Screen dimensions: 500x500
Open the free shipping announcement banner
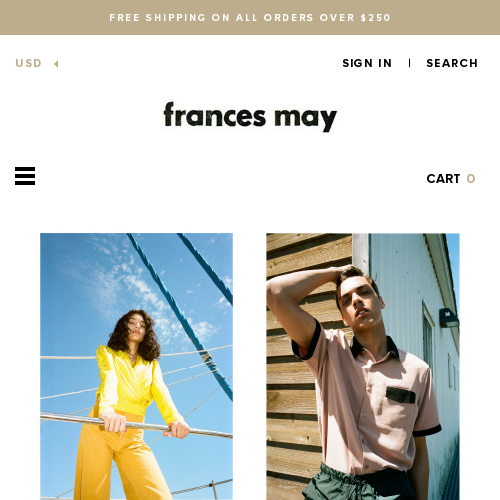pyautogui.click(x=250, y=17)
